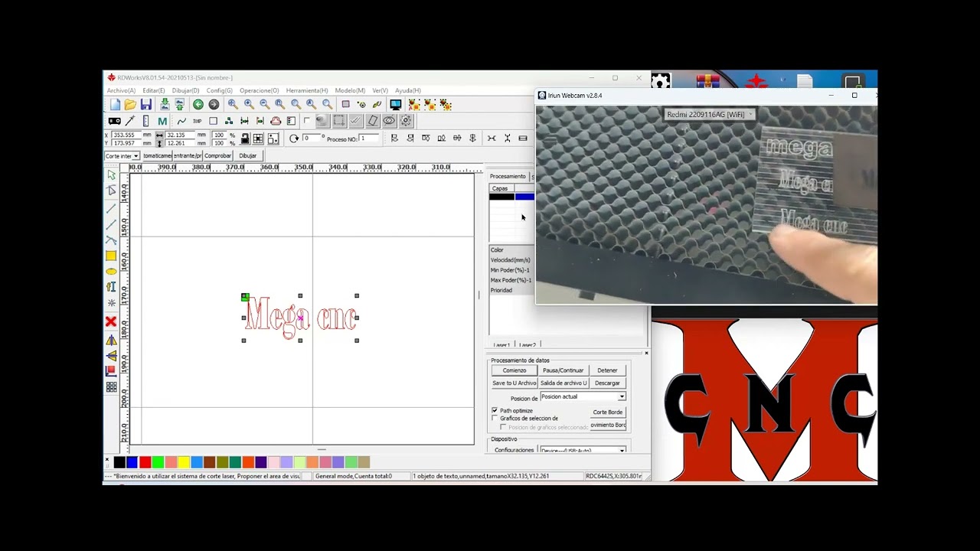
Task: Pick the red swatch in the color palette
Action: 145,462
